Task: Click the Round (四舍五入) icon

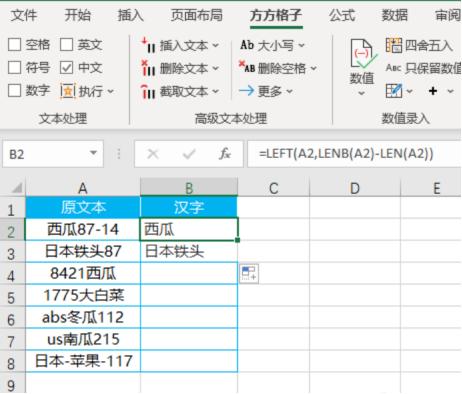Action: point(394,45)
